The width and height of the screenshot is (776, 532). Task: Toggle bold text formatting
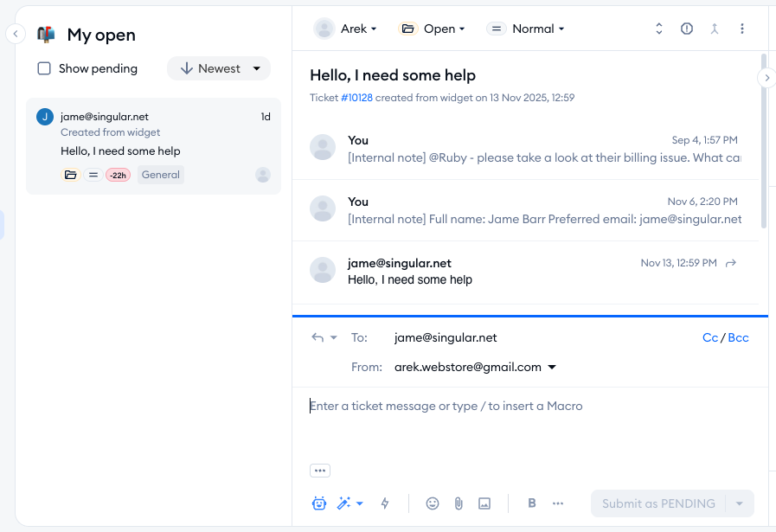(532, 503)
